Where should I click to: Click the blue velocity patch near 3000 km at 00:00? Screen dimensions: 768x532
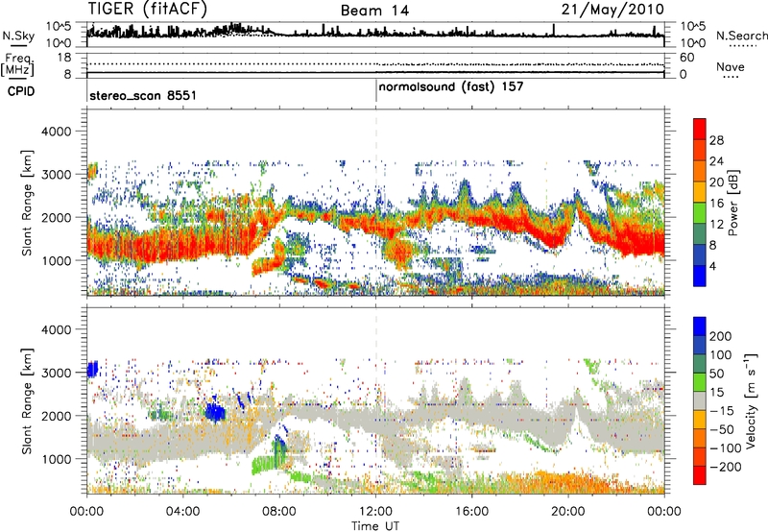click(x=92, y=369)
